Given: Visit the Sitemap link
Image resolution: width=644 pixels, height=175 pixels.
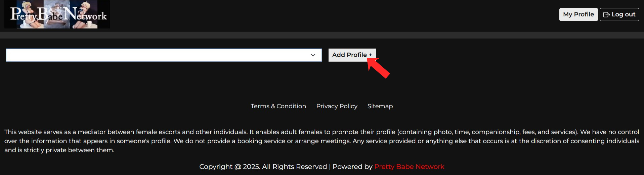Looking at the screenshot, I should coord(380,106).
